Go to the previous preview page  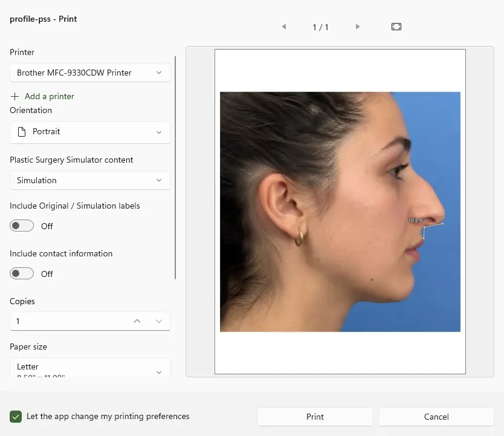pos(284,27)
